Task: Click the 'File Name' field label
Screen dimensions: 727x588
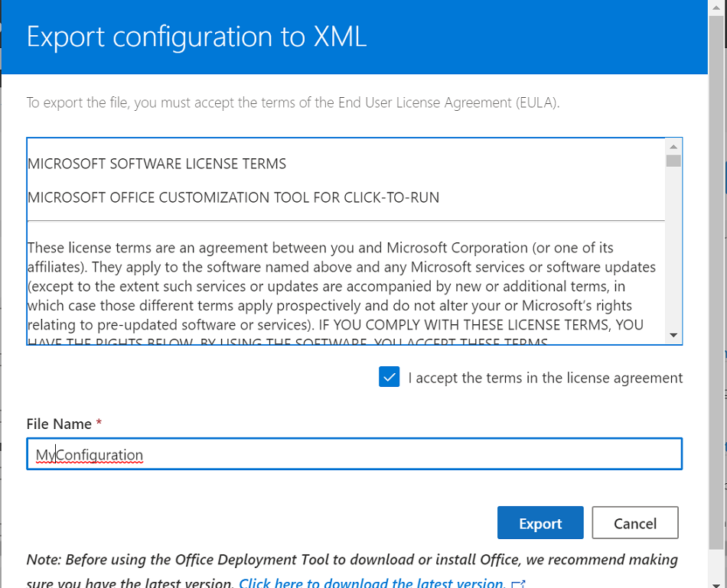Action: coord(59,424)
